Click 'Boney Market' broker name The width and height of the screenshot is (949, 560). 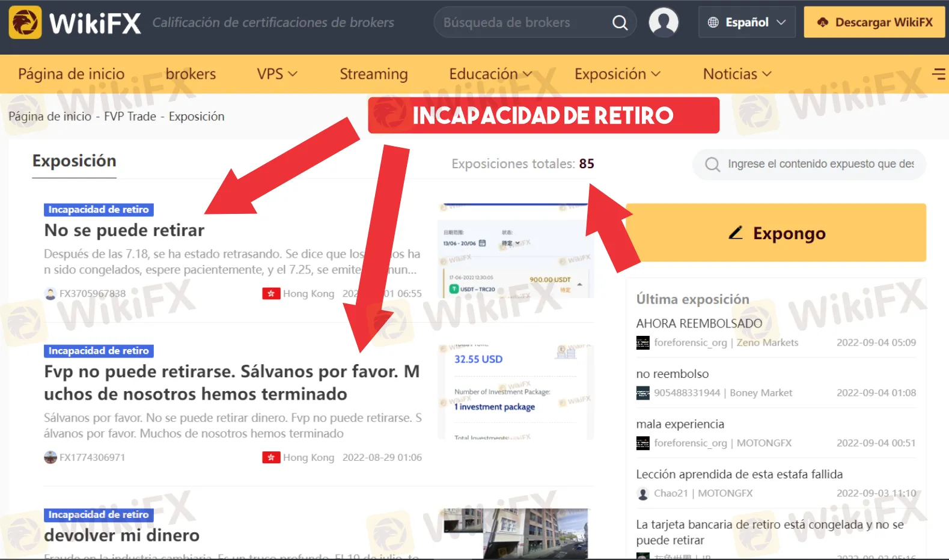(x=761, y=393)
